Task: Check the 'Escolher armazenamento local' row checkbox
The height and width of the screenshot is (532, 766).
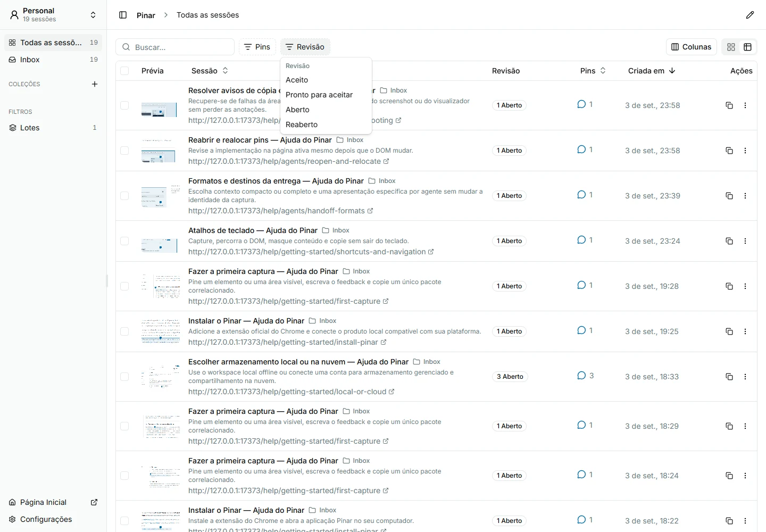Action: [124, 377]
